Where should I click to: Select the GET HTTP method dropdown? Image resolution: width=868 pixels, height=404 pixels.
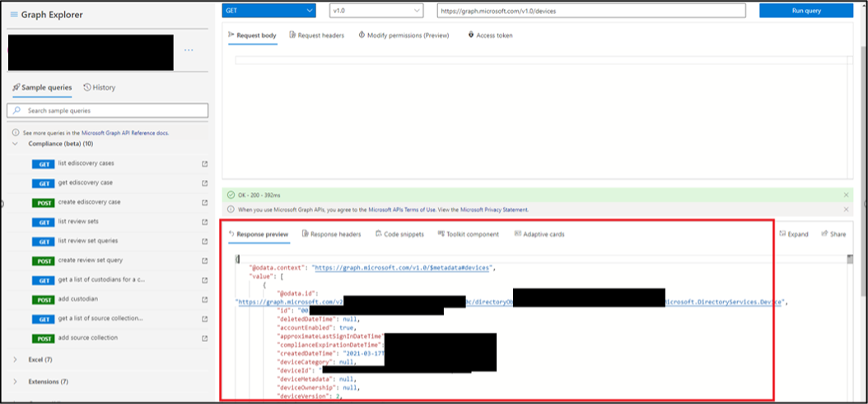(269, 11)
